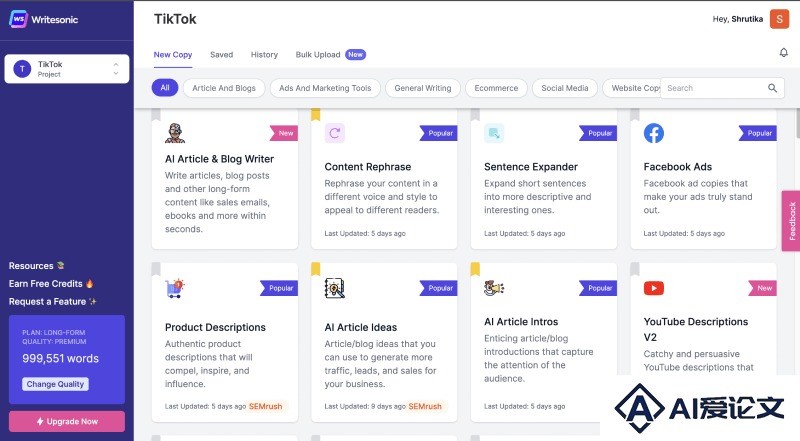
Task: Click the 999,551 words counter
Action: click(x=60, y=358)
